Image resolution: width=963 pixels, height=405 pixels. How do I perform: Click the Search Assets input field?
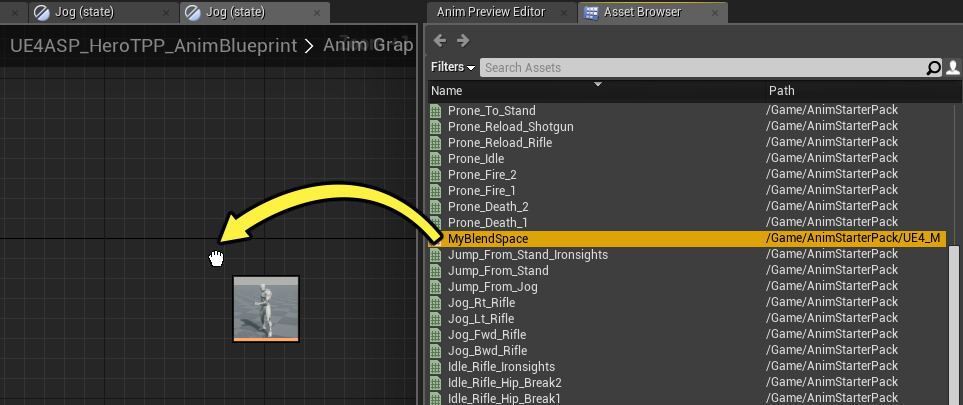point(702,68)
